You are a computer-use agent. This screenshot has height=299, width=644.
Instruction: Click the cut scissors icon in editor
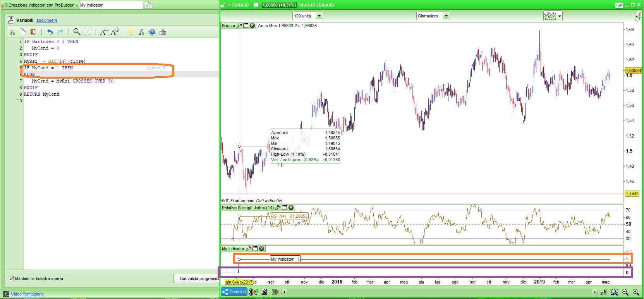click(x=12, y=32)
